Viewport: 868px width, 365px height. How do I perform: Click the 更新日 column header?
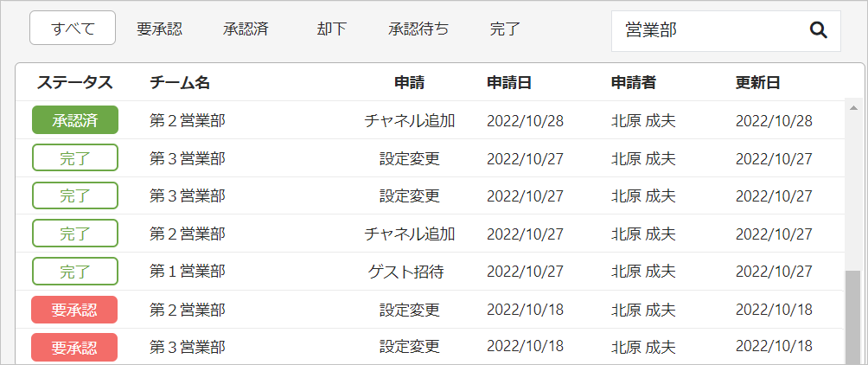click(758, 82)
